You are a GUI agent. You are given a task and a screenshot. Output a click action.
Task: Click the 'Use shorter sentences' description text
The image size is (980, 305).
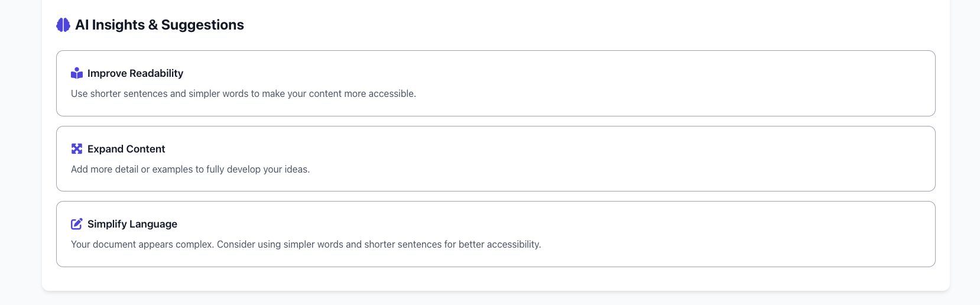[x=244, y=93]
